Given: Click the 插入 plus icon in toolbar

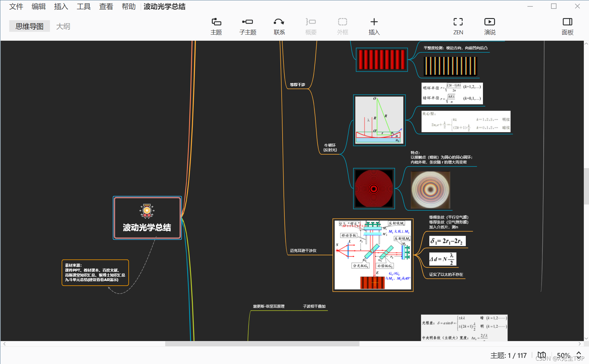Looking at the screenshot, I should tap(374, 22).
